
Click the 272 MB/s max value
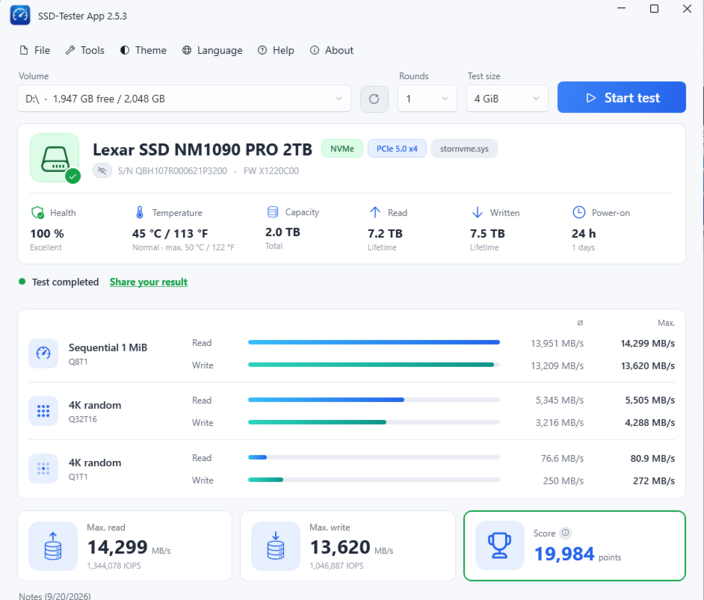[654, 481]
